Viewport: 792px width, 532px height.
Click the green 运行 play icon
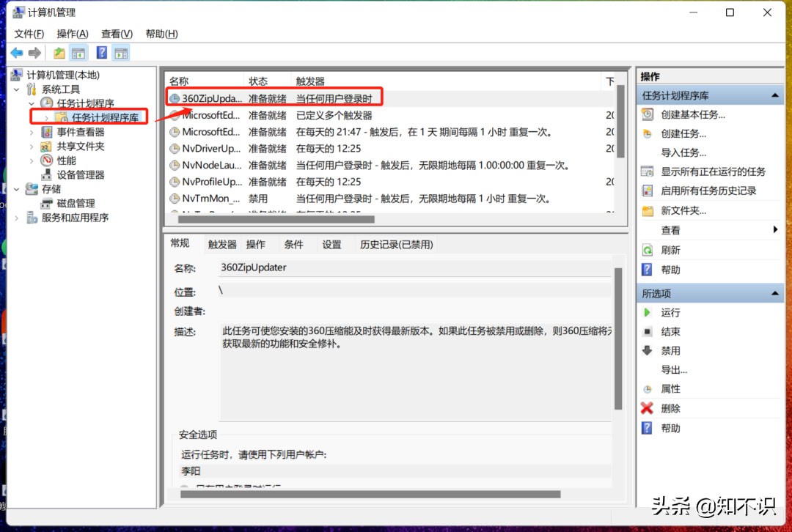pos(648,312)
